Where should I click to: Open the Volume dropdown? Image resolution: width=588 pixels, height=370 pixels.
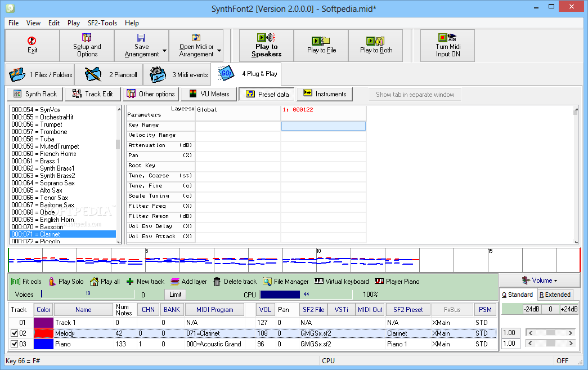(539, 280)
